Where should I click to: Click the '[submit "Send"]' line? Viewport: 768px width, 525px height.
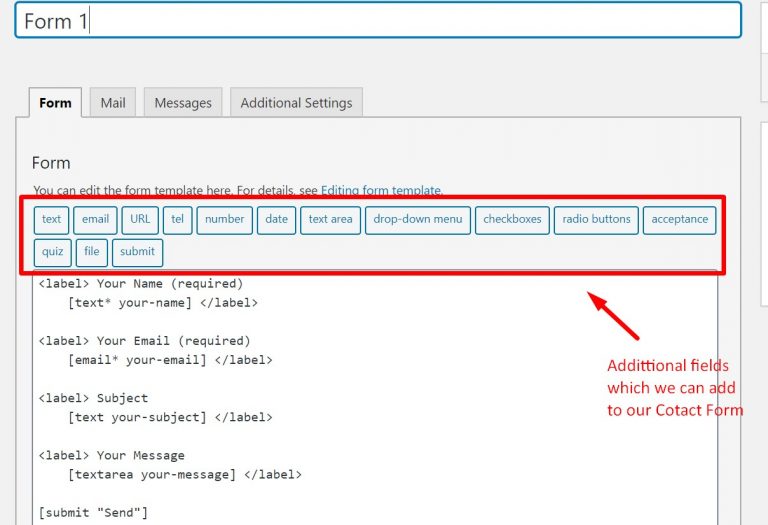93,513
